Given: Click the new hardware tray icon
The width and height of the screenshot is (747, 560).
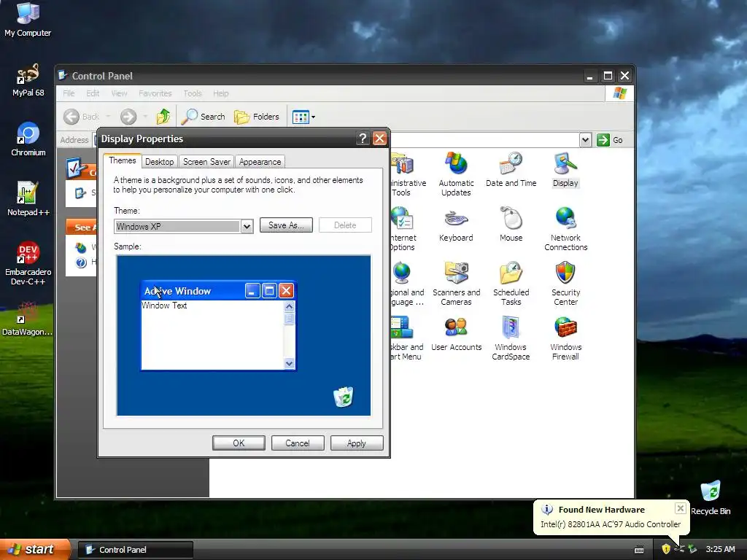Looking at the screenshot, I should click(x=679, y=549).
